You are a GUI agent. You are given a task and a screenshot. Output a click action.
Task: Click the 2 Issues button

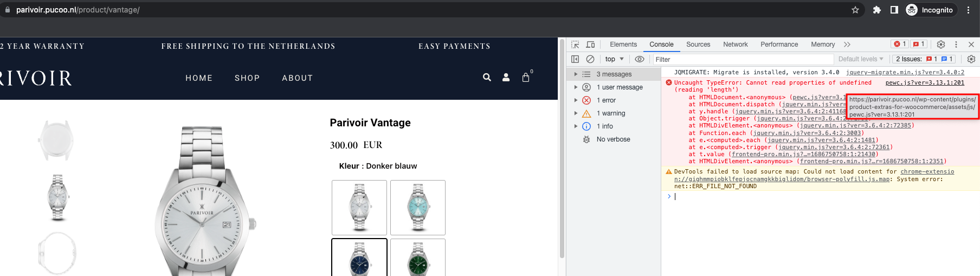(x=924, y=59)
